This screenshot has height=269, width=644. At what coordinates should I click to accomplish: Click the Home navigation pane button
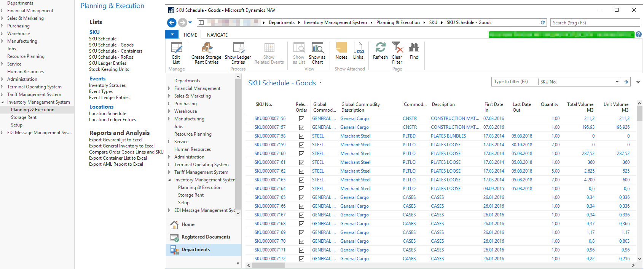click(203, 224)
